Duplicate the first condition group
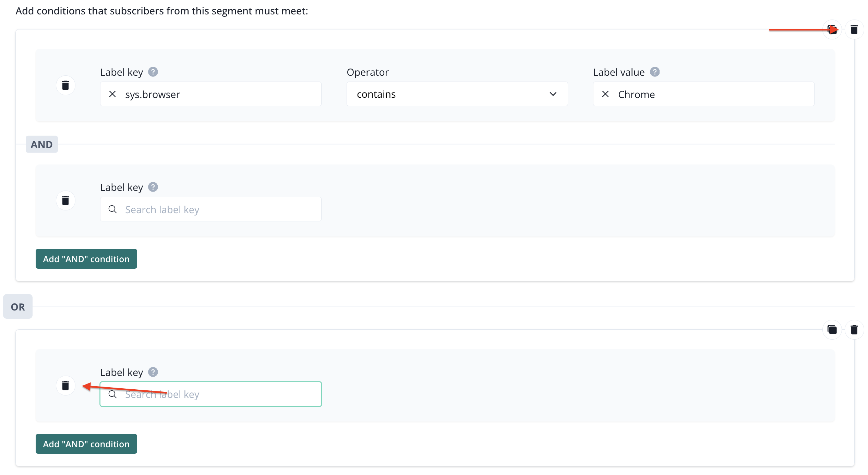Screen dimensions: 868x475 [832, 30]
